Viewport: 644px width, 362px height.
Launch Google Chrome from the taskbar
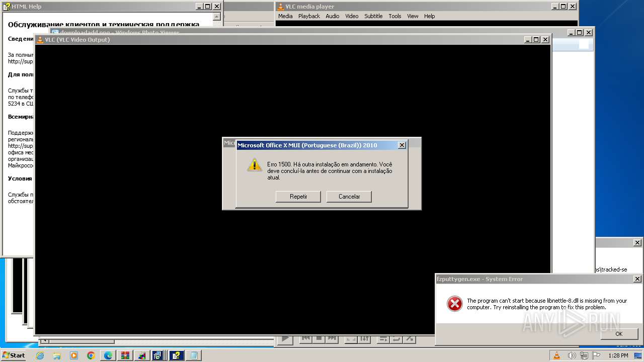(x=91, y=355)
